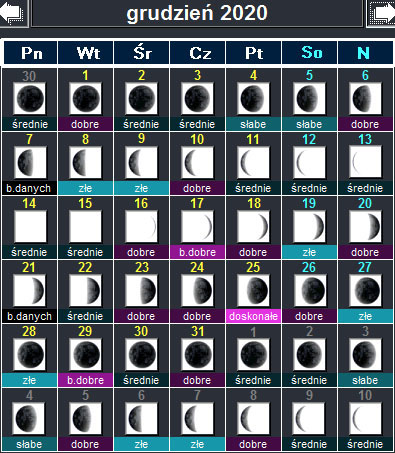This screenshot has width=395, height=453.
Task: Select 'średnie' rating on grayed January 2
Action: pyautogui.click(x=309, y=380)
